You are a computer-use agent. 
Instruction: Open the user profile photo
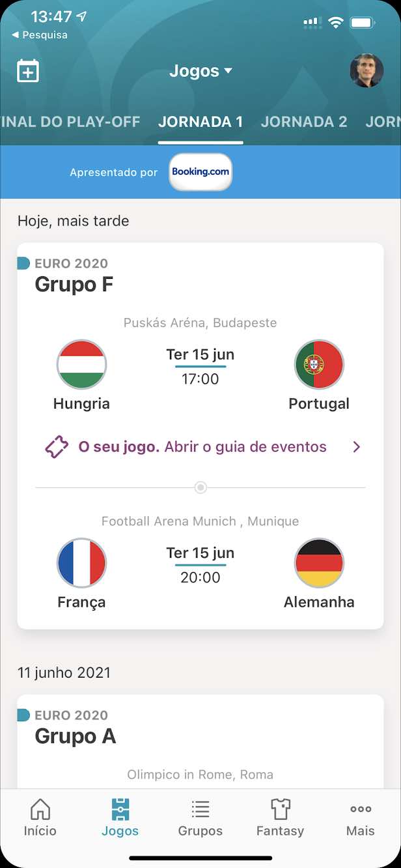coord(366,70)
